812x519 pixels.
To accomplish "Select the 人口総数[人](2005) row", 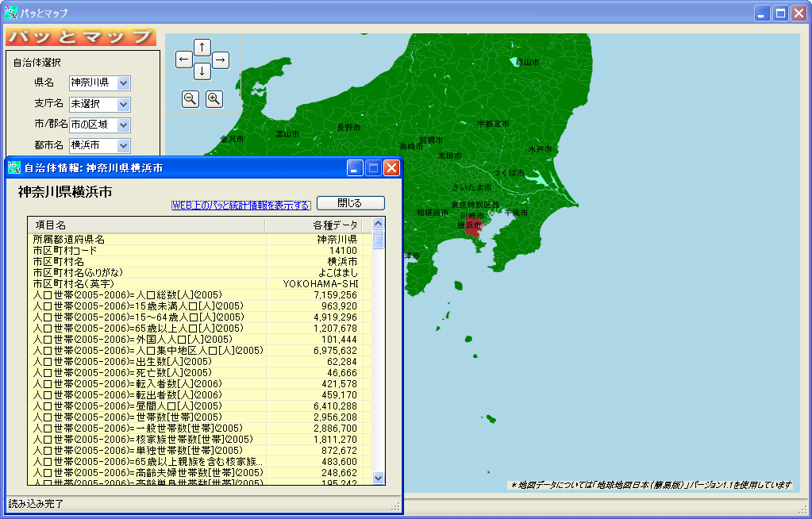I will (x=200, y=294).
